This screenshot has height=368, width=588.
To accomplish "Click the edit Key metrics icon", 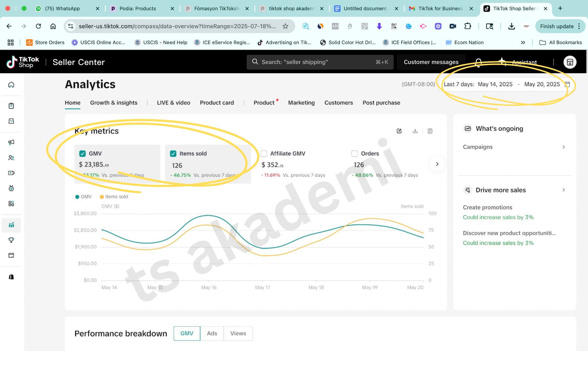I will click(399, 131).
